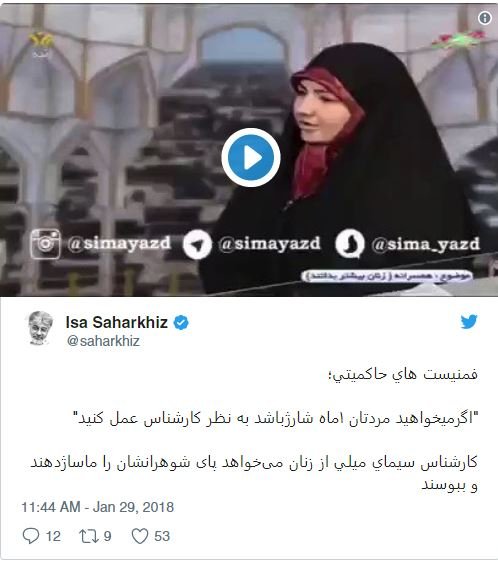The height and width of the screenshot is (562, 498).
Task: Like the tweet with heart icon
Action: (x=140, y=536)
